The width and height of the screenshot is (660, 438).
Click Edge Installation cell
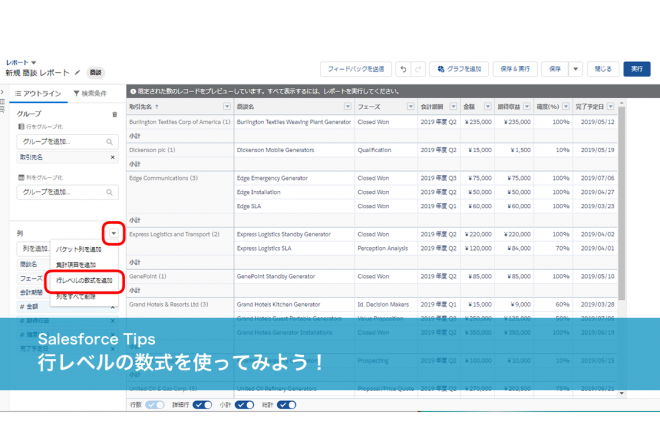pyautogui.click(x=294, y=192)
